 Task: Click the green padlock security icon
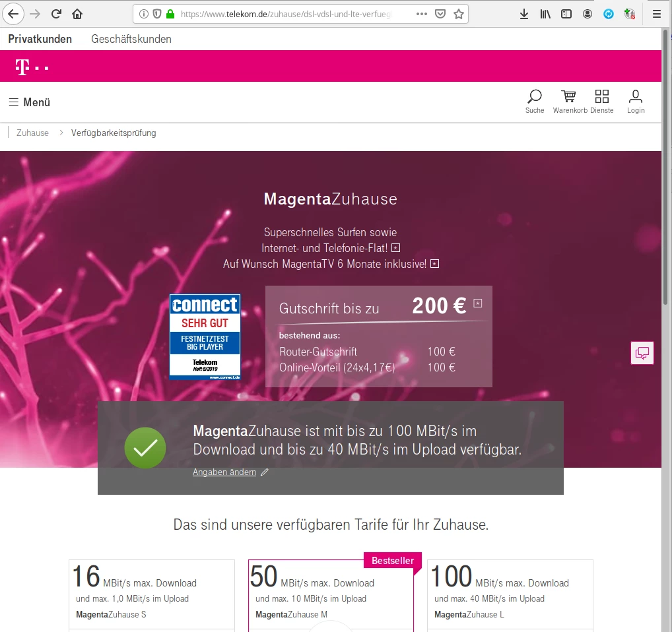(170, 14)
